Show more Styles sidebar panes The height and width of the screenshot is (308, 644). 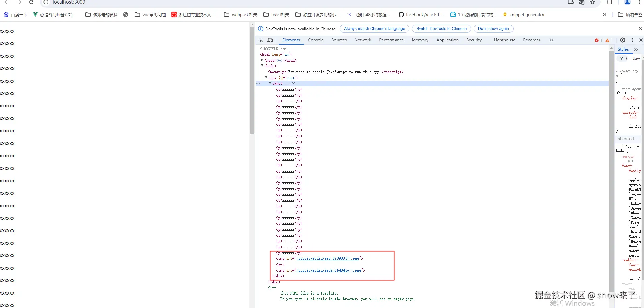(x=636, y=49)
